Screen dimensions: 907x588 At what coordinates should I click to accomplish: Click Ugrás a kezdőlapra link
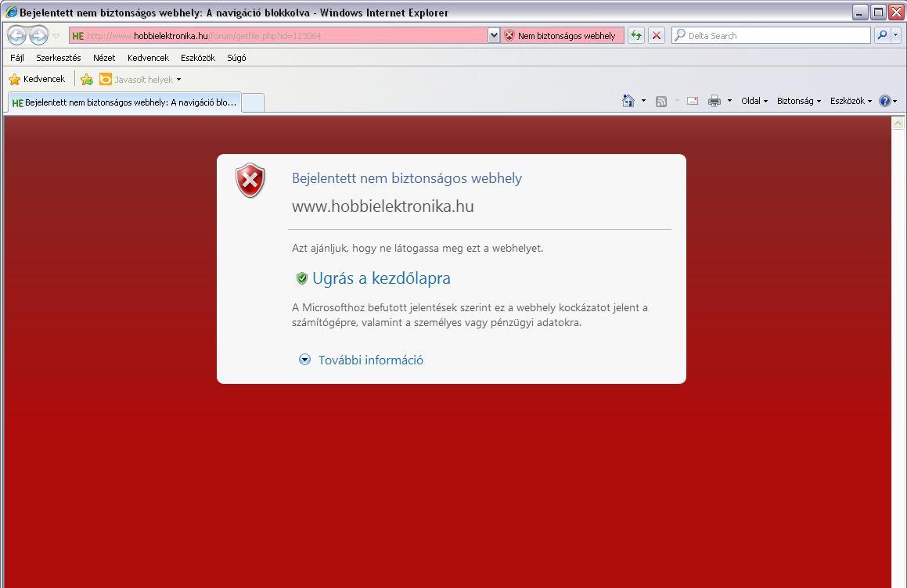pyautogui.click(x=381, y=278)
